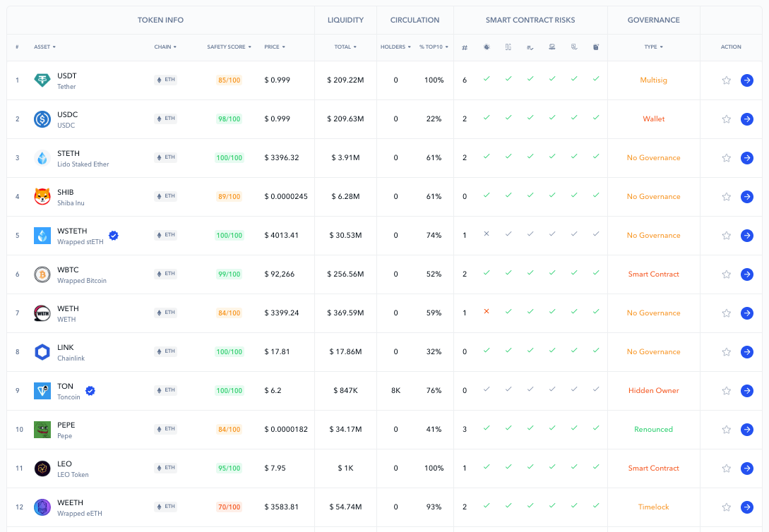Open WEETH details with blue arrow

(747, 507)
